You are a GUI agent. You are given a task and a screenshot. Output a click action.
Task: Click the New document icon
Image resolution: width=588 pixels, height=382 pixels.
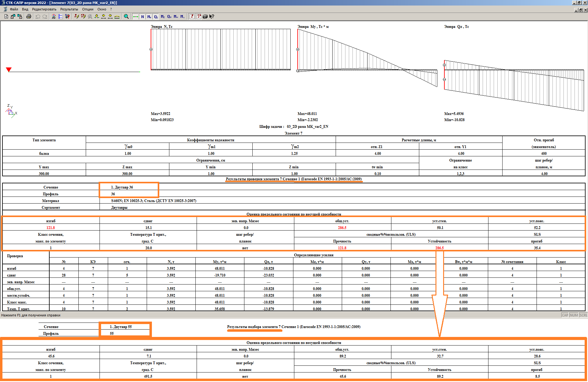coord(6,17)
